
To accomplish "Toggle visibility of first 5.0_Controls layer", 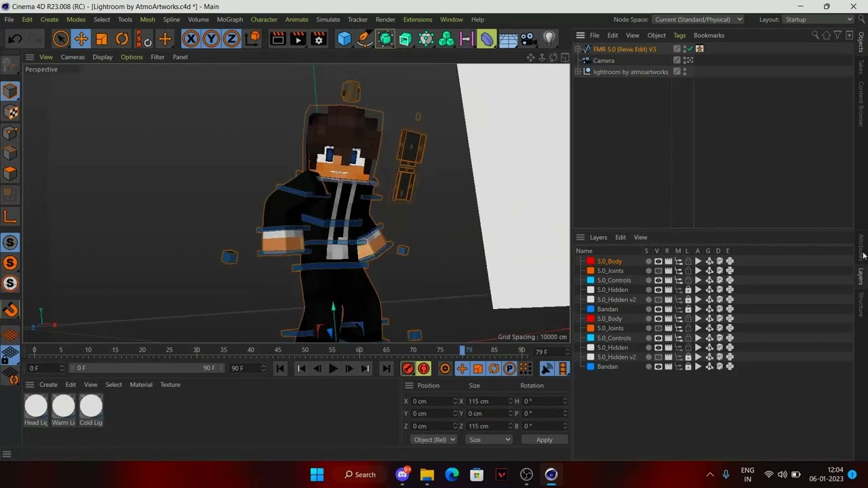I will (658, 280).
